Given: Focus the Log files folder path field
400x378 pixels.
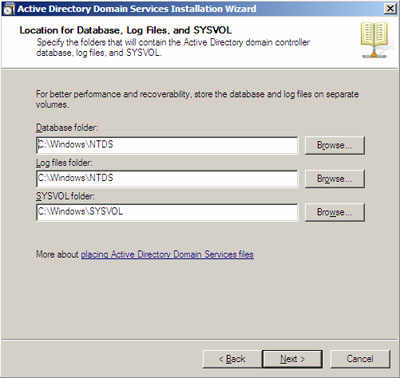Looking at the screenshot, I should tap(167, 179).
